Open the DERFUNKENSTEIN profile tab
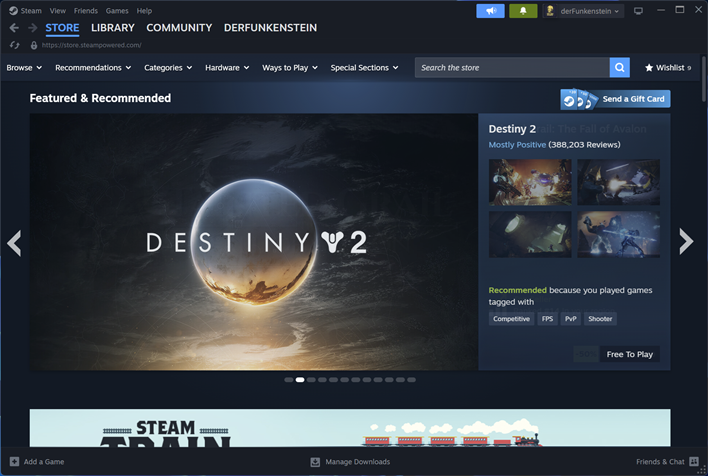The image size is (708, 476). point(270,28)
